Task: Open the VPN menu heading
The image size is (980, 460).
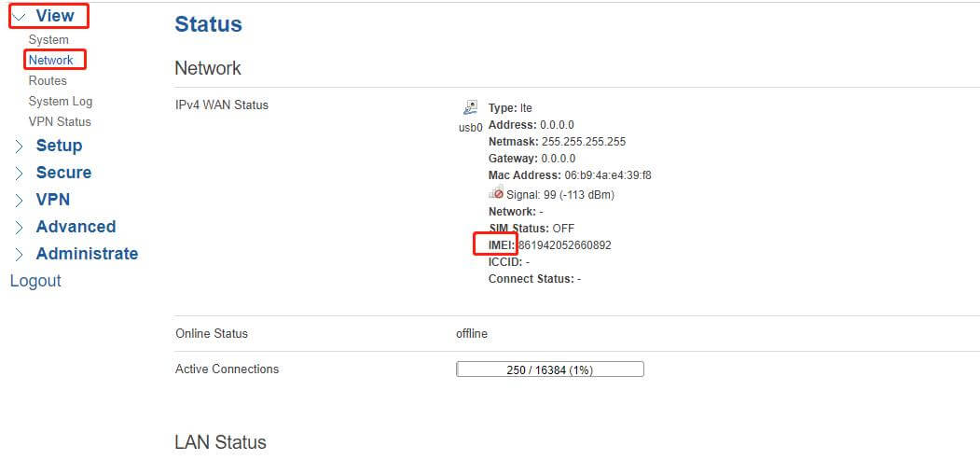Action: (x=53, y=200)
